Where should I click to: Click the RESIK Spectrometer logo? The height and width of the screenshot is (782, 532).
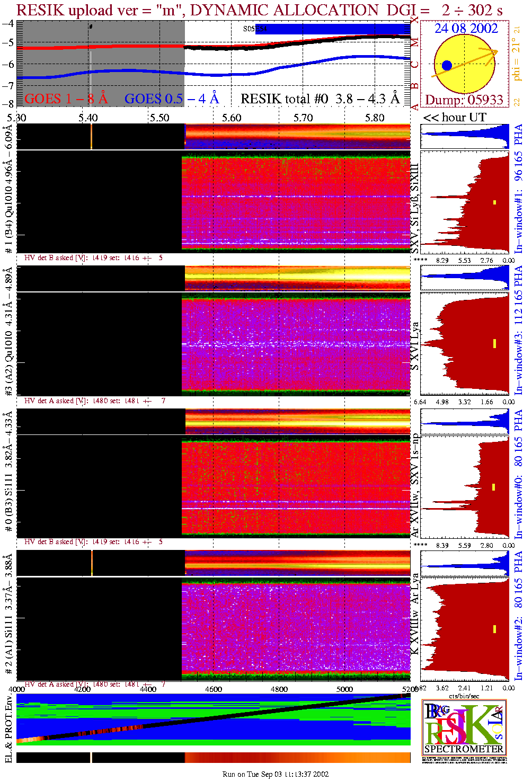tap(464, 727)
